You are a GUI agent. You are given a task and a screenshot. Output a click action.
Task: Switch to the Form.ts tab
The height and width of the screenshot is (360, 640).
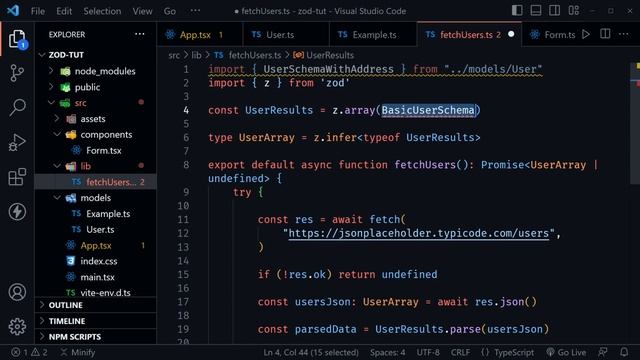[x=560, y=35]
